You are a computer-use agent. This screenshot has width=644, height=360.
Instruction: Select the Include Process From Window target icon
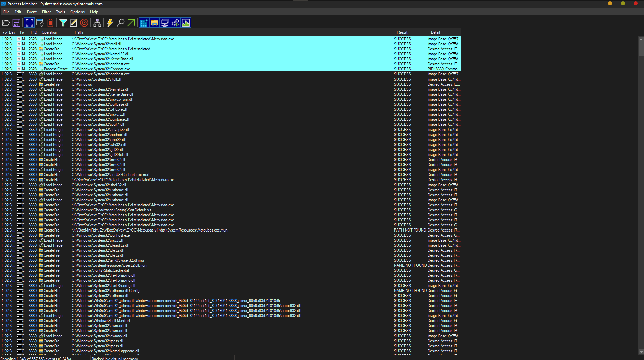[84, 23]
